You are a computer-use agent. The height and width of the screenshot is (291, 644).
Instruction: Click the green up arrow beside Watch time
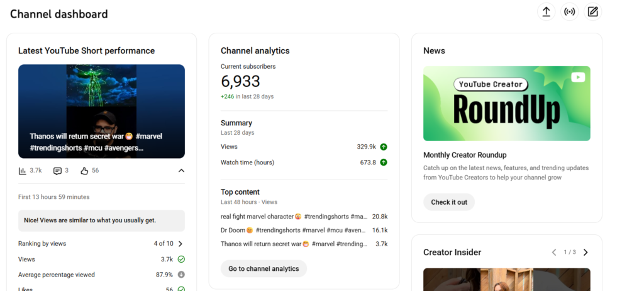point(384,162)
